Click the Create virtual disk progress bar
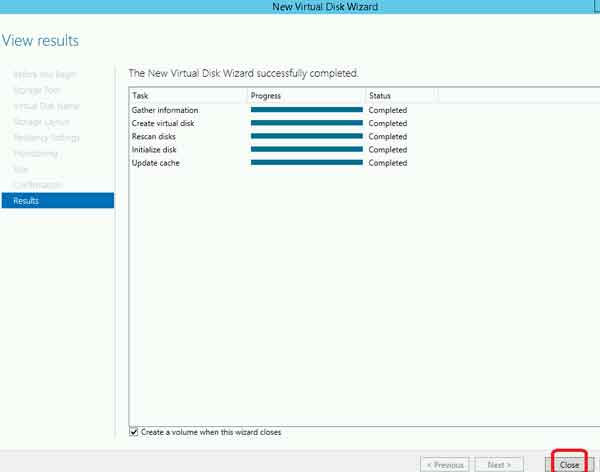Screen dimensions: 600x472 (307, 123)
